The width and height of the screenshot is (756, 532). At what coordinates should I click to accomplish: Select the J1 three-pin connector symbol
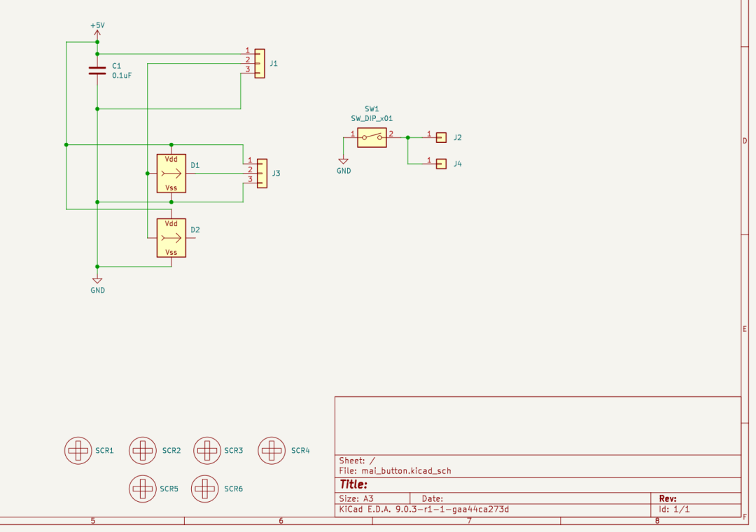coord(260,63)
